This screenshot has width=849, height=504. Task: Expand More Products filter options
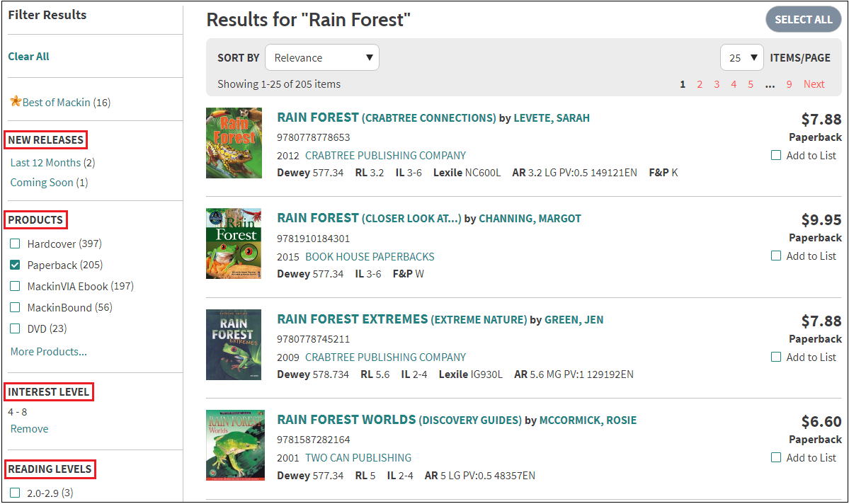49,352
